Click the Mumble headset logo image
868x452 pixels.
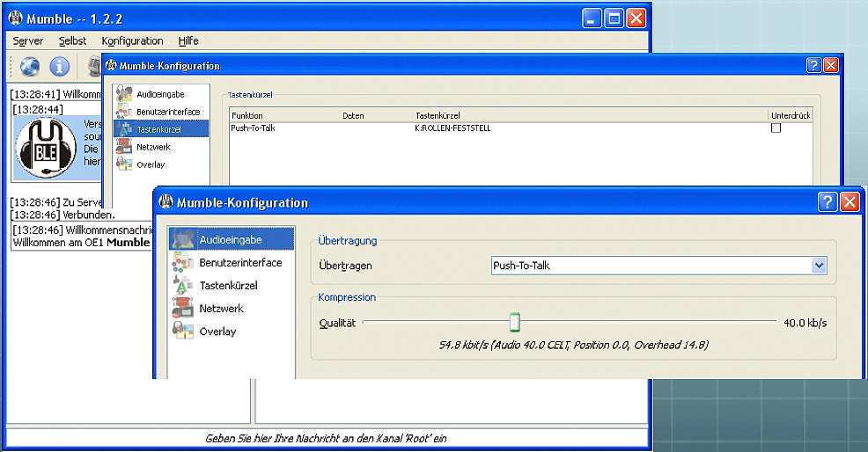tap(46, 148)
